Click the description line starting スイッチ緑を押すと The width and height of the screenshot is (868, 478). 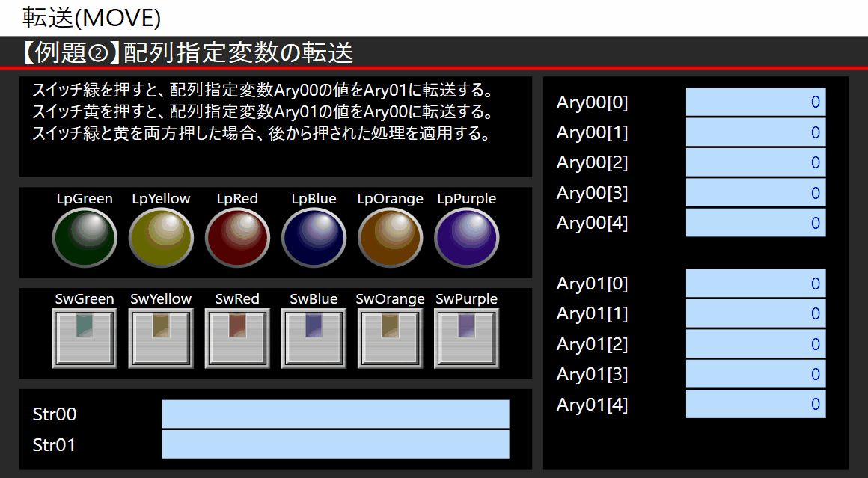click(263, 91)
